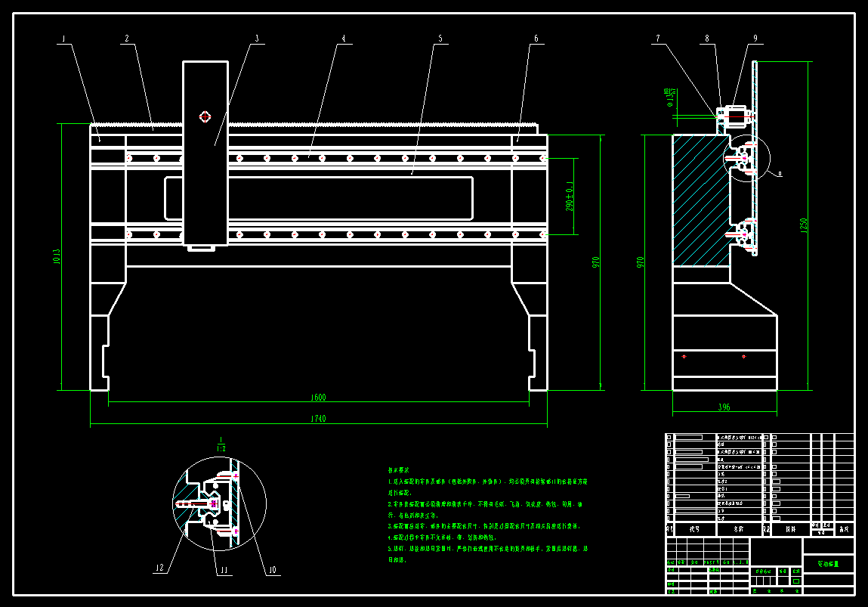The width and height of the screenshot is (868, 607).
Task: Click the 1250 height dimension text
Action: [804, 225]
